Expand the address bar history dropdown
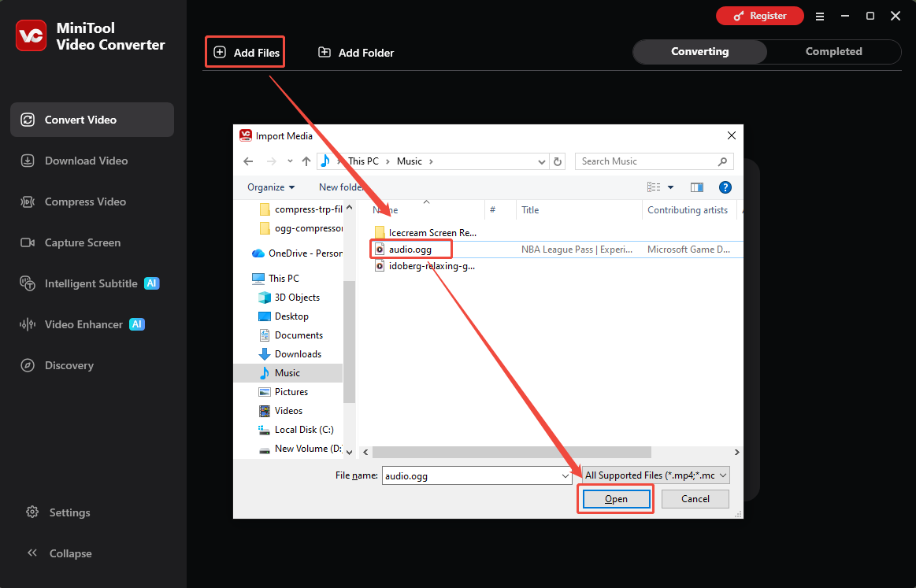 [542, 161]
